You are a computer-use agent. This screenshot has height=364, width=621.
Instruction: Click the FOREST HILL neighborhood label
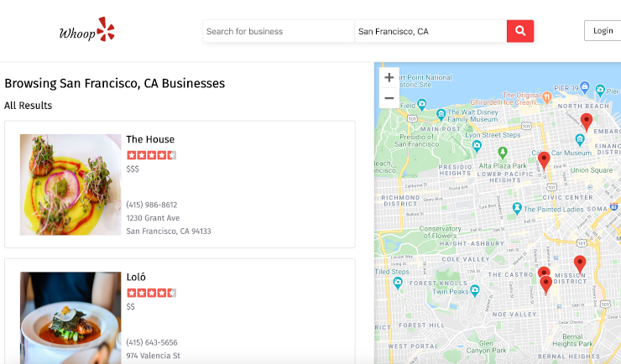click(x=421, y=325)
